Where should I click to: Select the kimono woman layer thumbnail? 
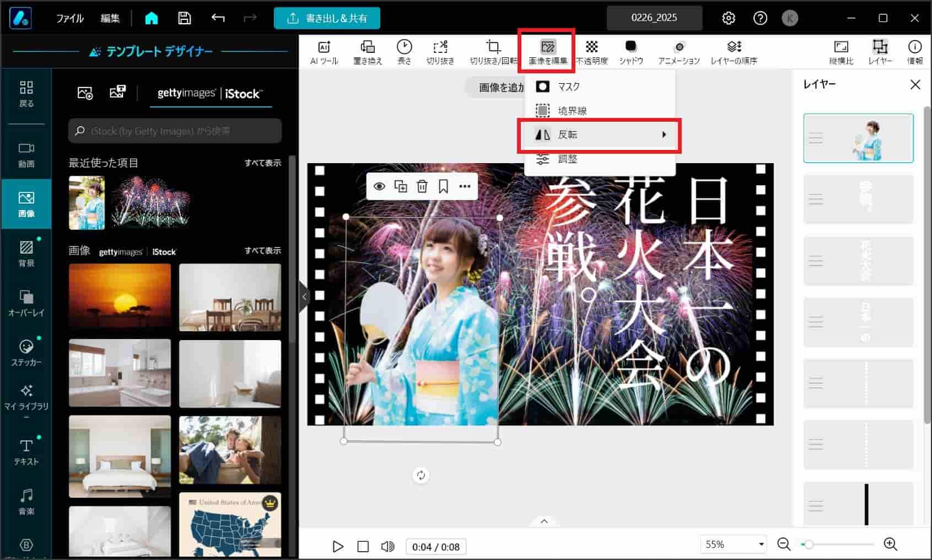coord(858,138)
